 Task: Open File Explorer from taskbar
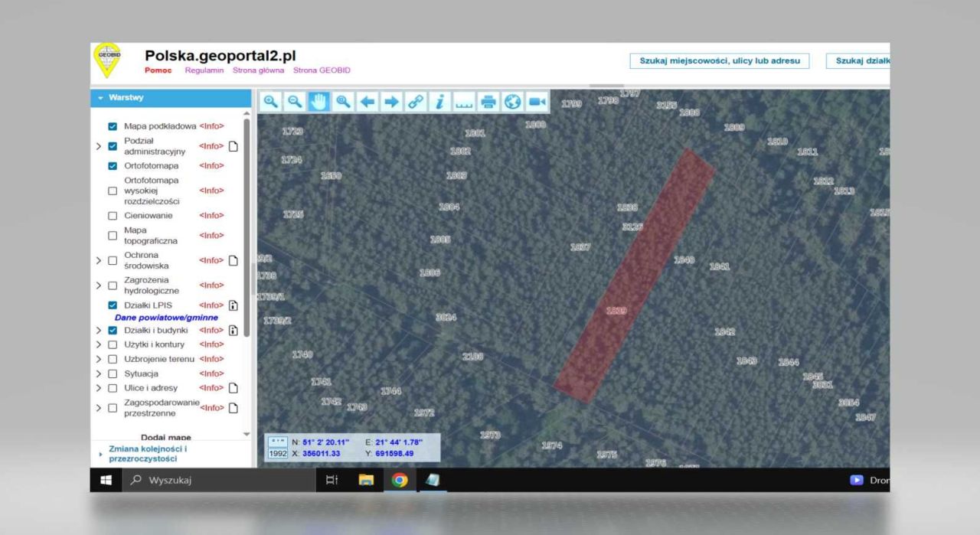(x=366, y=480)
